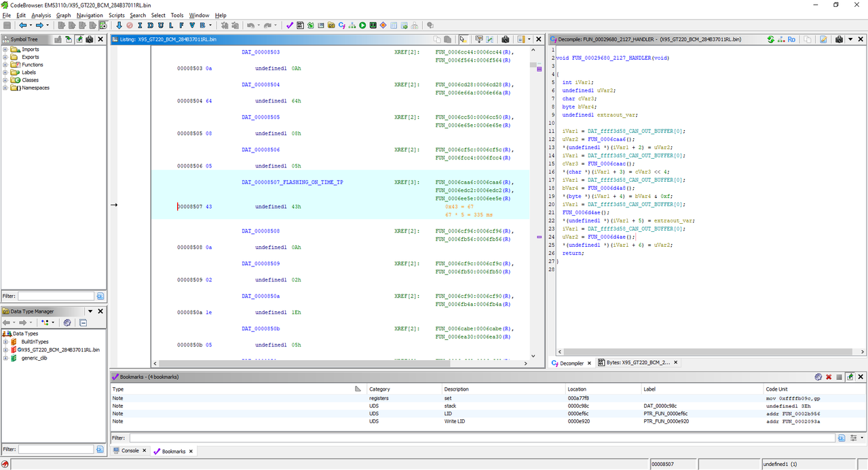Click the orange diamond icon in main toolbar
Image resolution: width=868 pixels, height=470 pixels.
point(383,25)
